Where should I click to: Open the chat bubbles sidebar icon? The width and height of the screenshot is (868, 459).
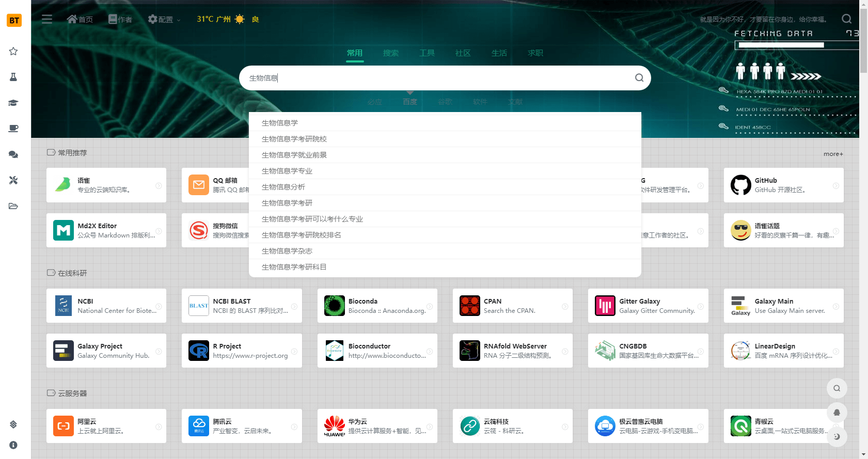point(13,154)
